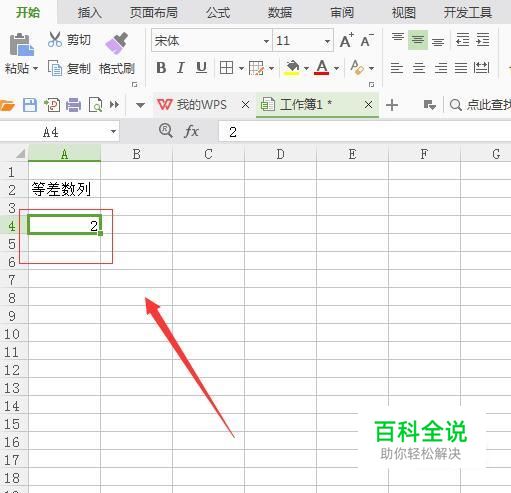This screenshot has width=511, height=493.
Task: Decrease font size with A- icon
Action: coord(367,41)
